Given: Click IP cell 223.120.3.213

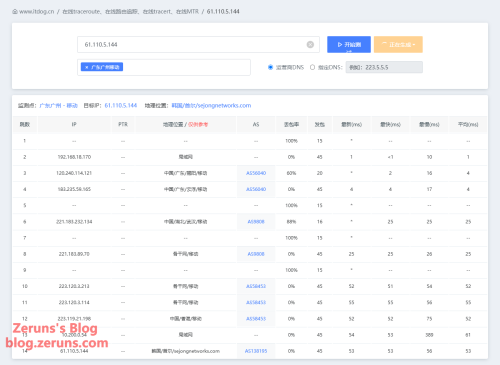Looking at the screenshot, I should tap(74, 286).
